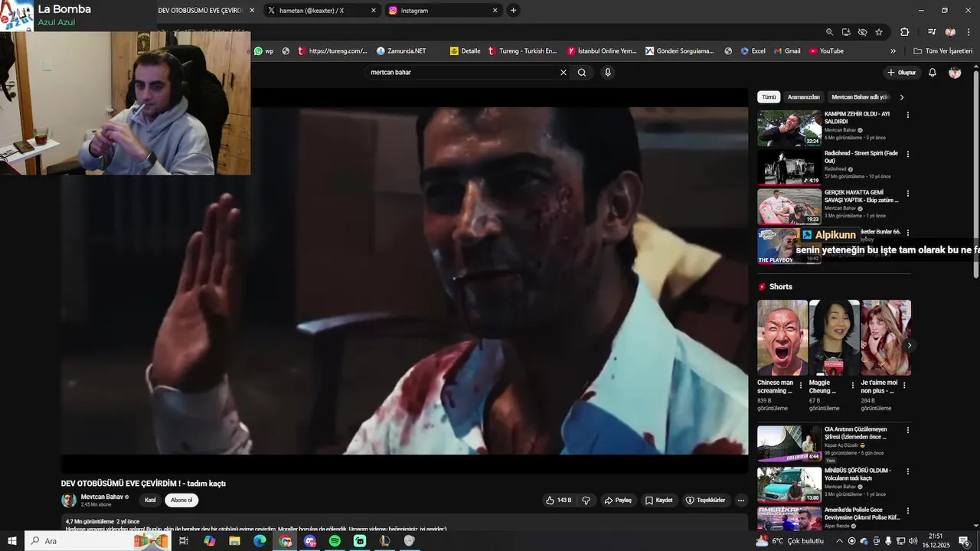This screenshot has height=551, width=980.
Task: Open the Gmail bookmark
Action: click(786, 51)
